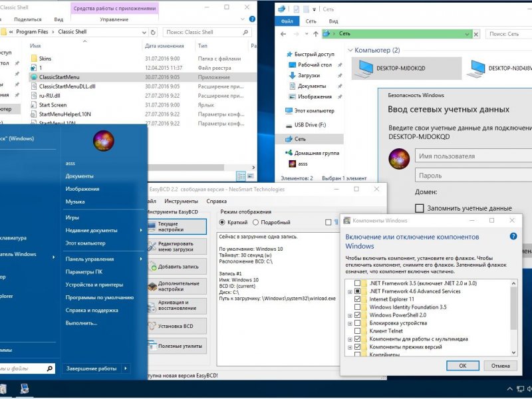Select Краткий display mode radio button
The image size is (532, 399).
coord(222,222)
